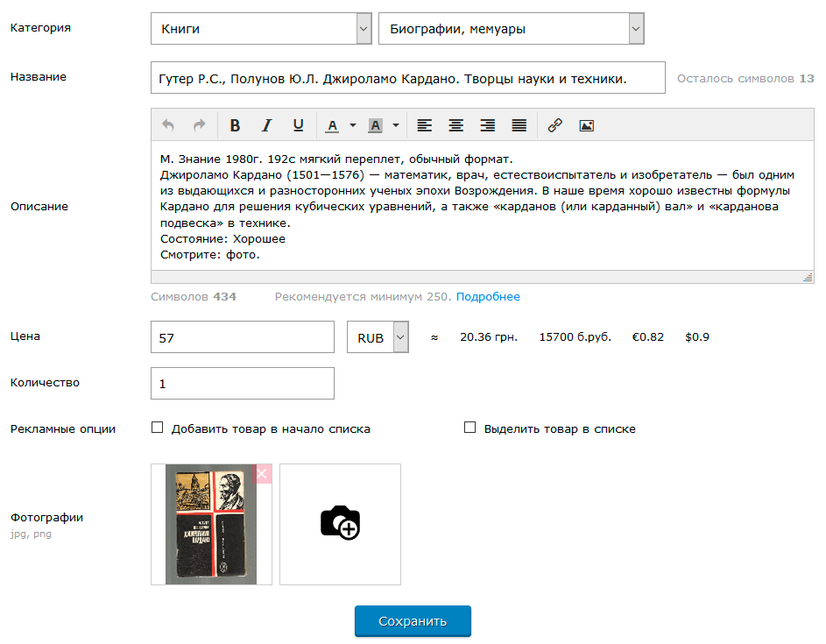Center-align the description text
Viewport: 826px width, 644px height.
(x=455, y=125)
